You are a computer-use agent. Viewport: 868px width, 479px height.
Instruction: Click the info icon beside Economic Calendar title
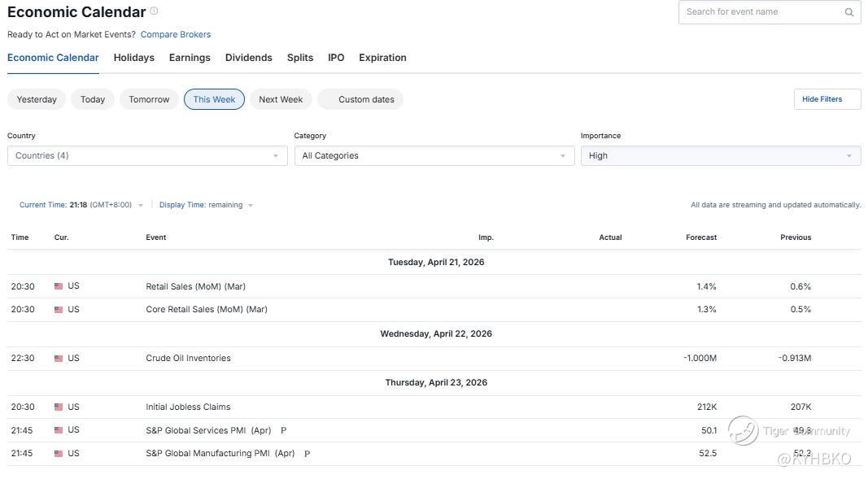154,11
